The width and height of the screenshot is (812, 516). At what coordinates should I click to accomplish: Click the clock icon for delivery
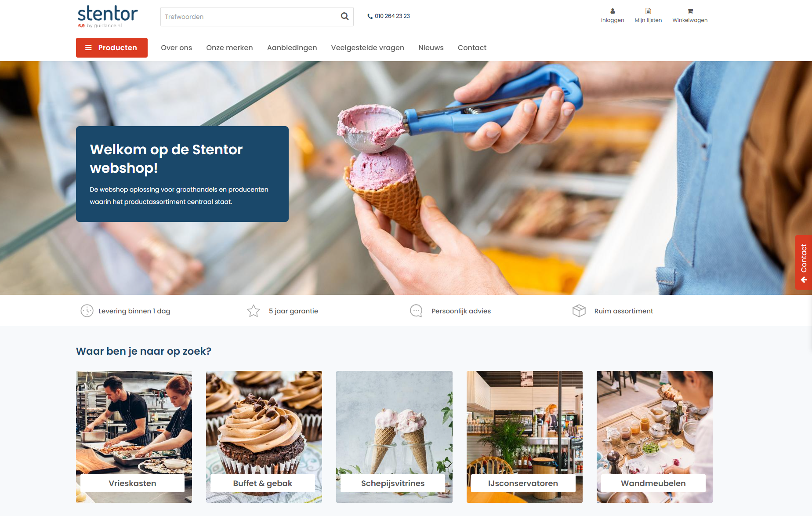pyautogui.click(x=87, y=311)
